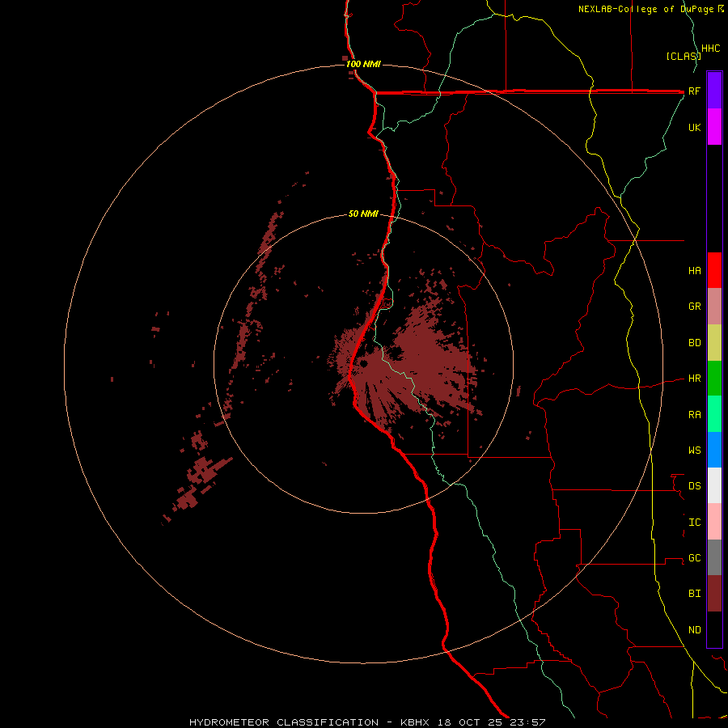
Task: Click the radar site center black dot
Action: tap(363, 363)
